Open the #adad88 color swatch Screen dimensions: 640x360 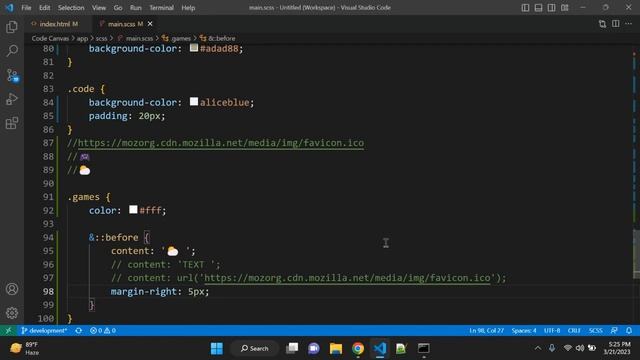click(x=194, y=48)
